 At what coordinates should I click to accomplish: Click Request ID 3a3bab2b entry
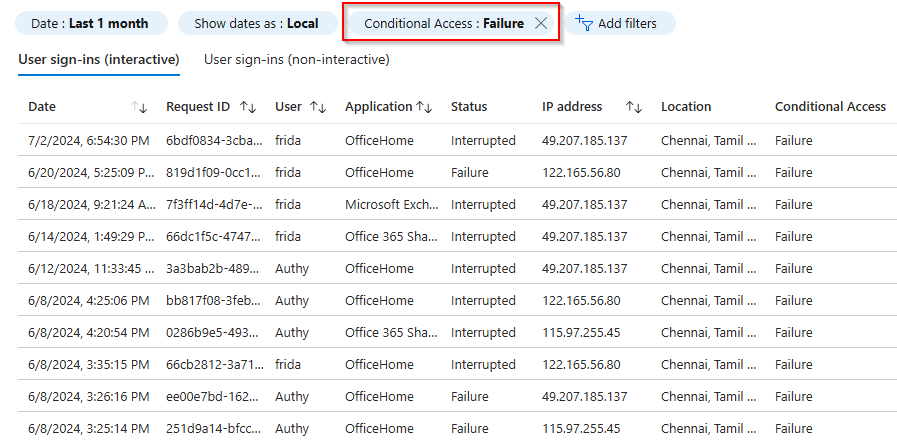(212, 269)
